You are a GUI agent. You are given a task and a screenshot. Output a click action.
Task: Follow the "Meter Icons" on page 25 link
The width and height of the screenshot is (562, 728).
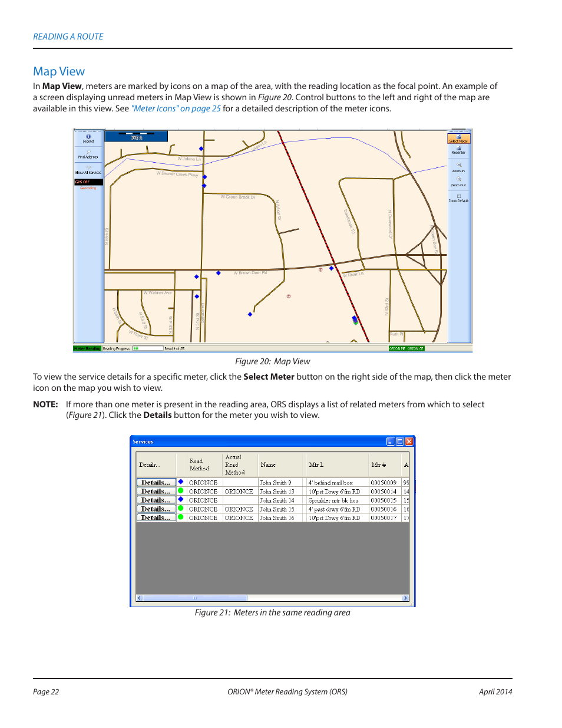(x=176, y=108)
